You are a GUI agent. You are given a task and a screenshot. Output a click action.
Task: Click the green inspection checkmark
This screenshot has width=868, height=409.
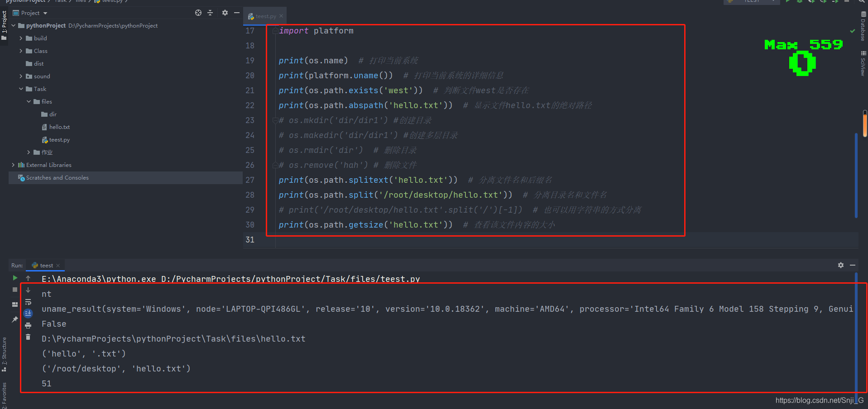click(853, 31)
